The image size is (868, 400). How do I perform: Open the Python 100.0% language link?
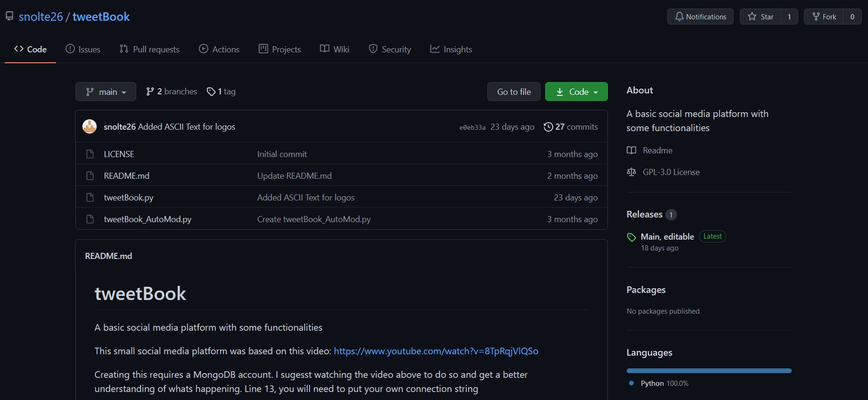pos(664,383)
